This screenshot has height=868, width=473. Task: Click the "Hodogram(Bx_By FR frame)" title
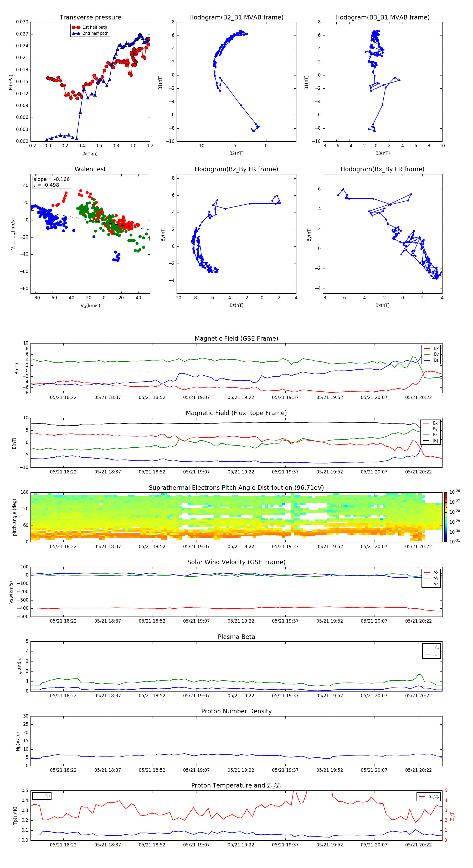pos(382,169)
